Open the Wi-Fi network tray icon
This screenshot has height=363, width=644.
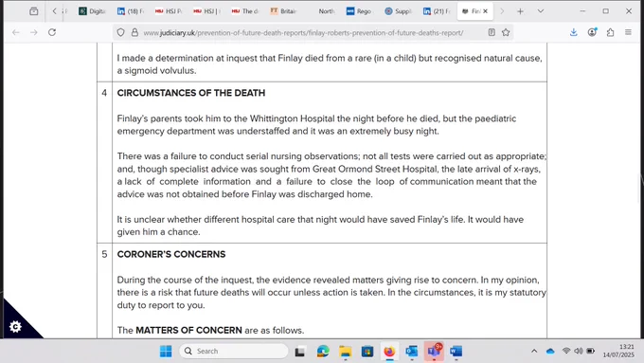tap(566, 351)
